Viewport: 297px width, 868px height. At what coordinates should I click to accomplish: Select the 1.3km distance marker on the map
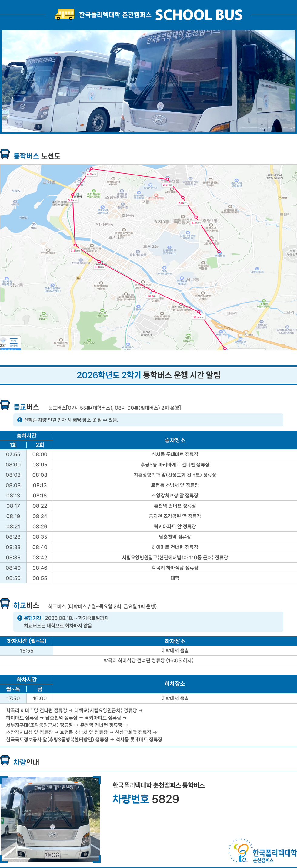(196, 222)
